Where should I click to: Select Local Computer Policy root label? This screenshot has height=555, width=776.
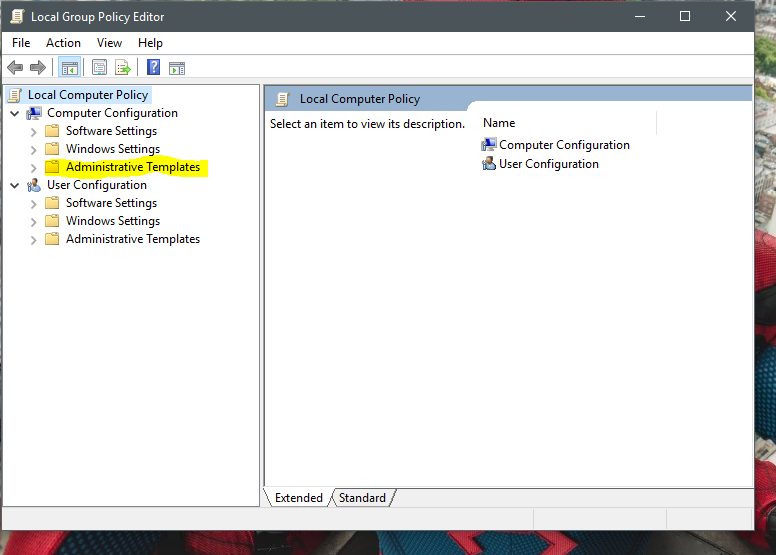coord(88,95)
